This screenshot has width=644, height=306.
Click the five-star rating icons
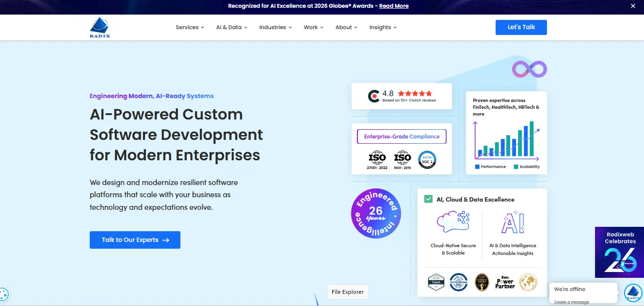[x=415, y=93]
